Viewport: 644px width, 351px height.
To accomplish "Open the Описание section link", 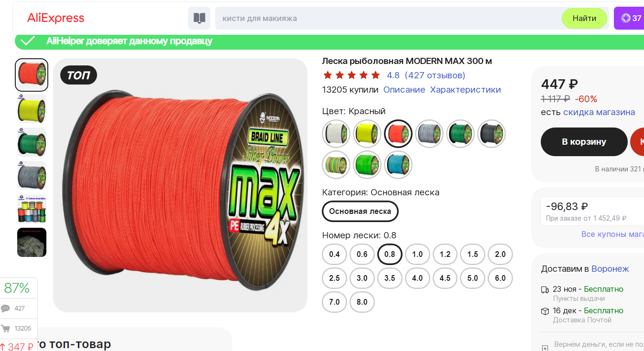I will coord(404,90).
